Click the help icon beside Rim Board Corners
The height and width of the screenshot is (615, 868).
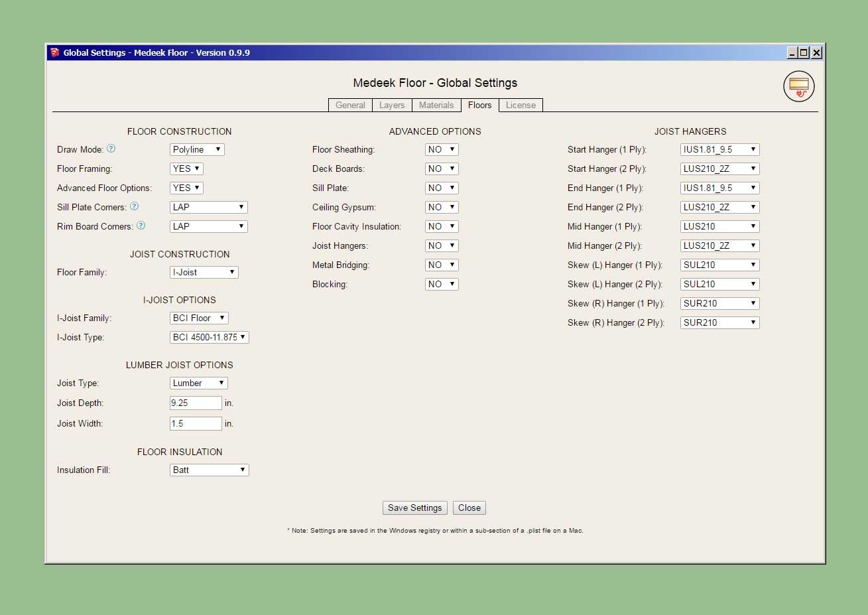tap(141, 226)
